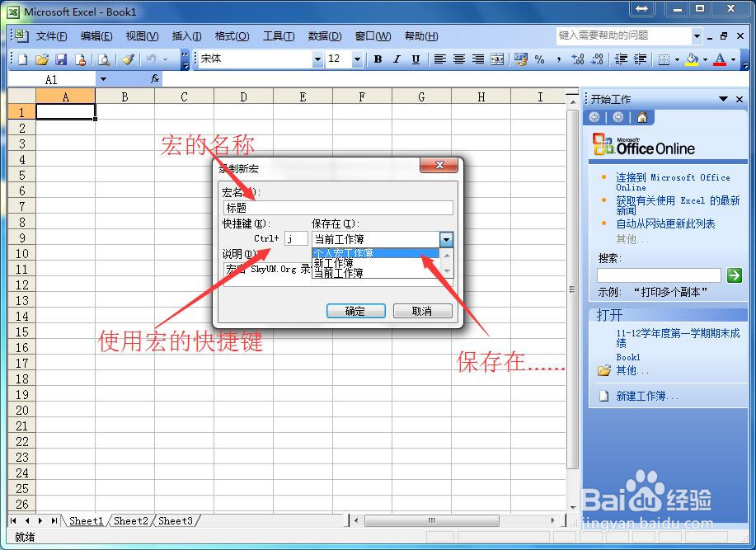756x550 pixels.
Task: Open the Fill Color dropdown arrow
Action: pyautogui.click(x=705, y=59)
